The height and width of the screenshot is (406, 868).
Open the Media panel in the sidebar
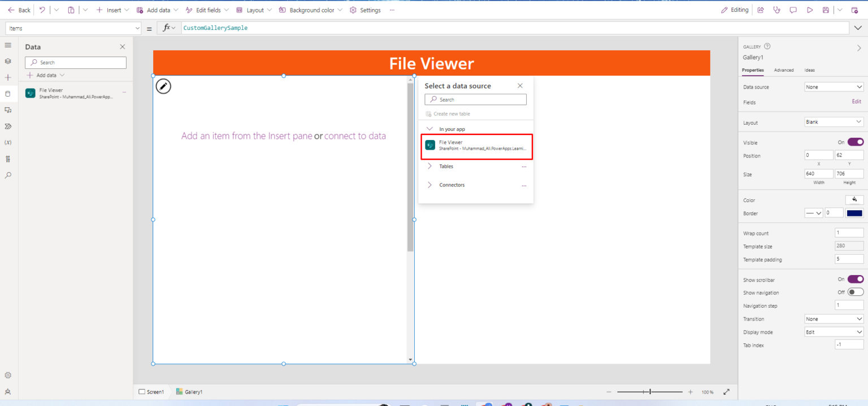[x=8, y=110]
